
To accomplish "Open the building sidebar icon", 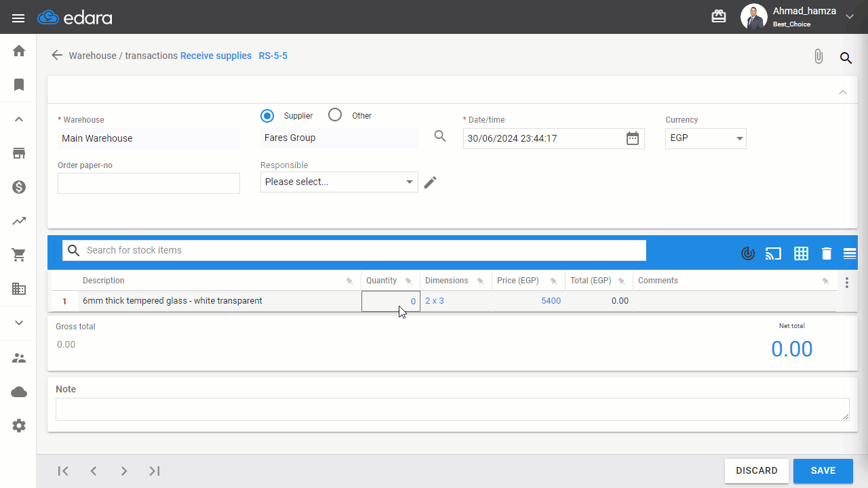I will click(x=19, y=289).
